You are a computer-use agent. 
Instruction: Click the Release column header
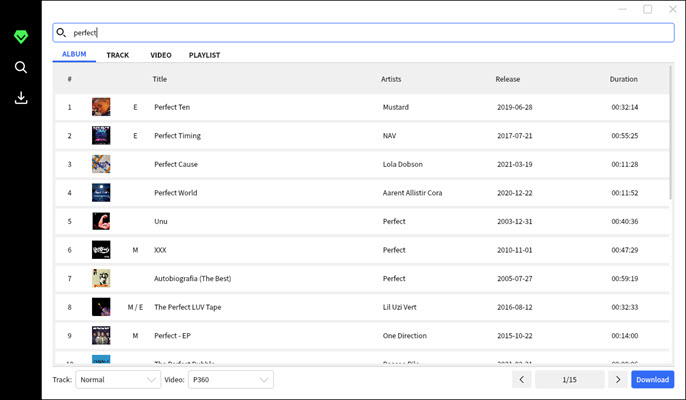click(x=508, y=79)
